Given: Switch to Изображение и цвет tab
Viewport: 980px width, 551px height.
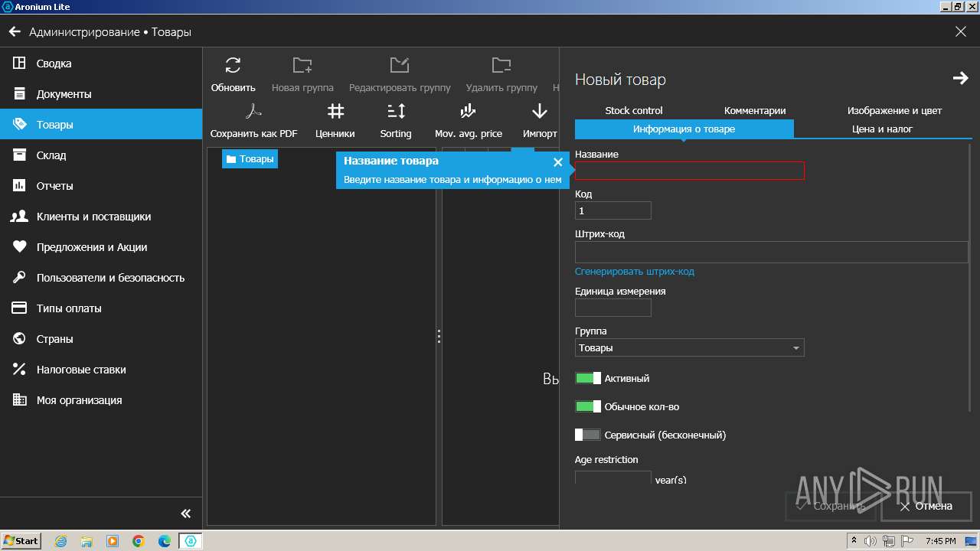Looking at the screenshot, I should coord(894,110).
